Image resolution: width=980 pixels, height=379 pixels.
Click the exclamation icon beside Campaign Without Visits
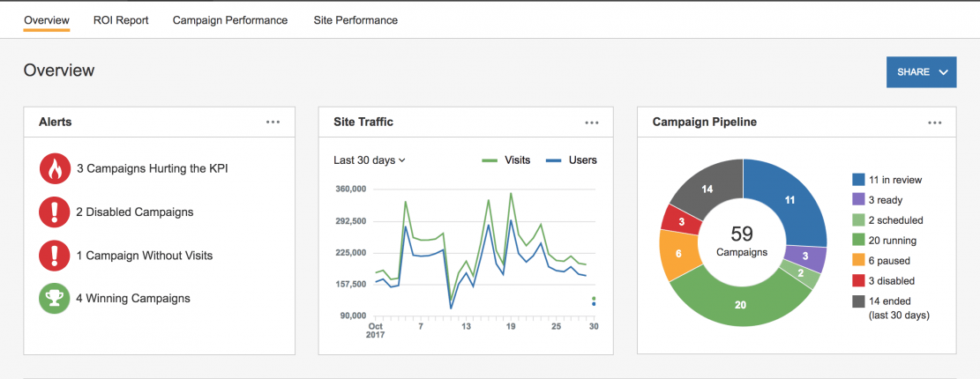[55, 256]
